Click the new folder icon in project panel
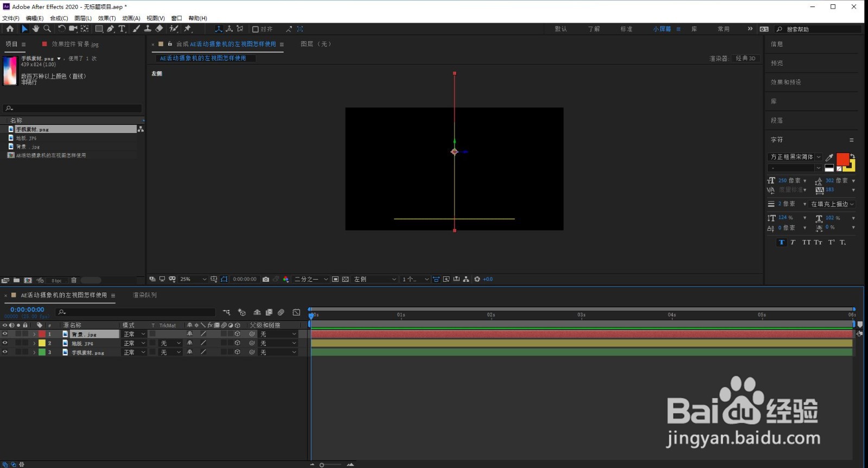The height and width of the screenshot is (468, 868). click(17, 280)
